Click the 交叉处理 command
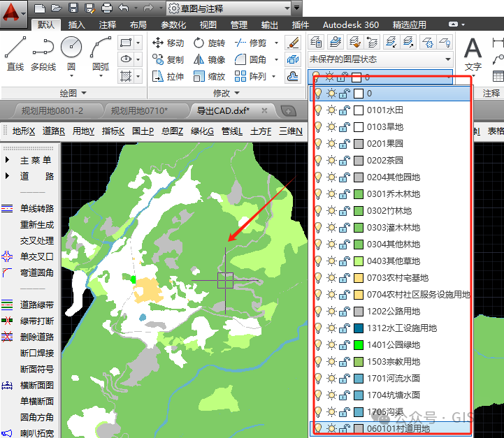The width and height of the screenshot is (504, 438). [x=36, y=240]
